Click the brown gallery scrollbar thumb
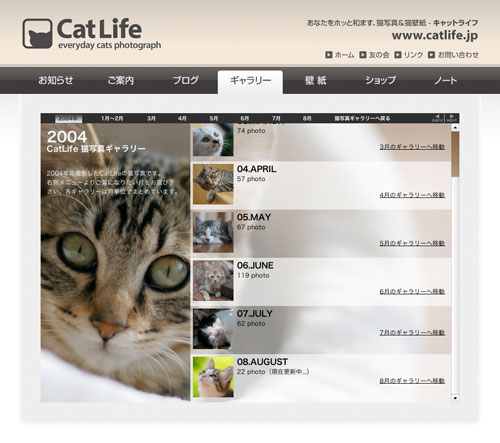 click(x=455, y=154)
